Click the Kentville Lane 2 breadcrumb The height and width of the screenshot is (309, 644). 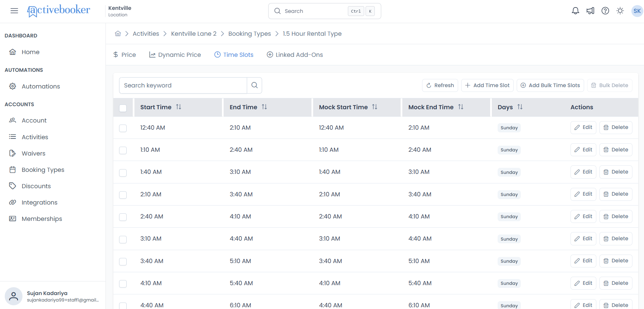click(x=194, y=34)
